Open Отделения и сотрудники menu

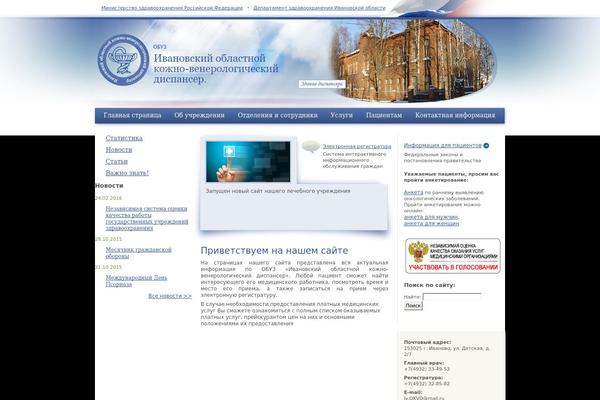coord(277,115)
